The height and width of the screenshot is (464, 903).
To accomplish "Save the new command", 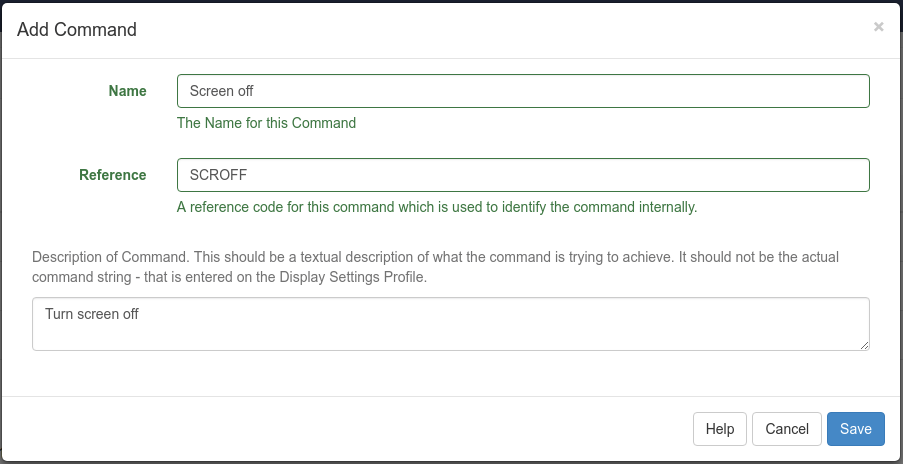I will (x=855, y=429).
